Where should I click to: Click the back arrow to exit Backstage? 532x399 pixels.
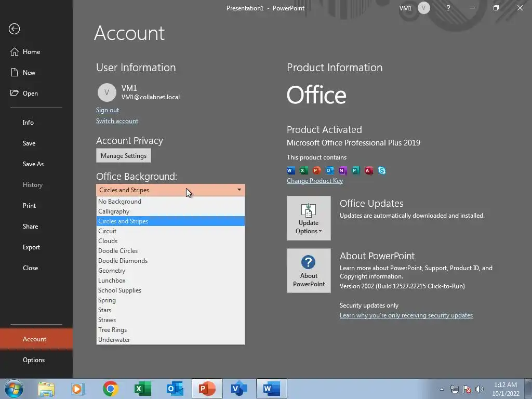(14, 29)
